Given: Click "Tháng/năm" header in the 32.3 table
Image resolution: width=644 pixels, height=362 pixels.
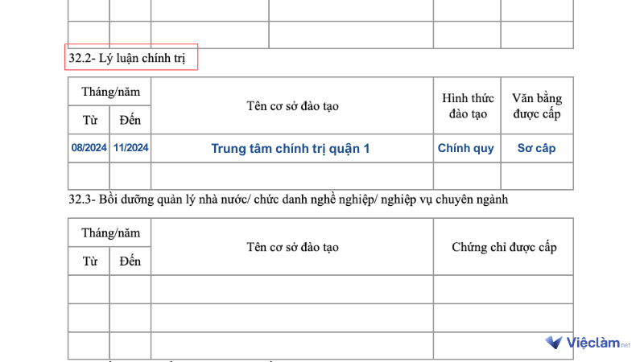Looking at the screenshot, I should pos(109,232).
